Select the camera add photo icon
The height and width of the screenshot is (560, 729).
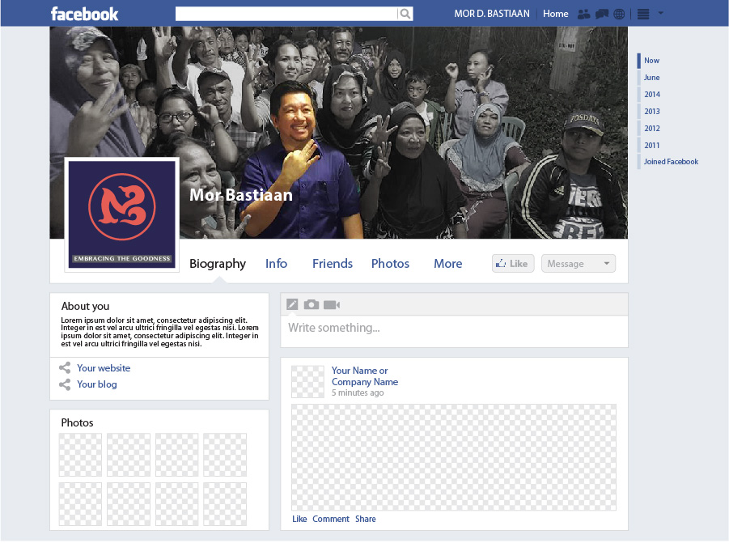coord(311,304)
